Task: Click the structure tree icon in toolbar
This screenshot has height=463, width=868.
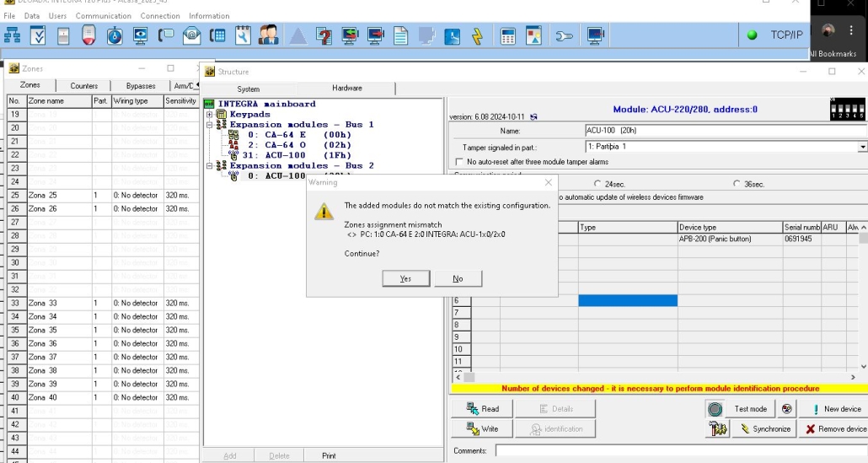Action: coord(13,35)
